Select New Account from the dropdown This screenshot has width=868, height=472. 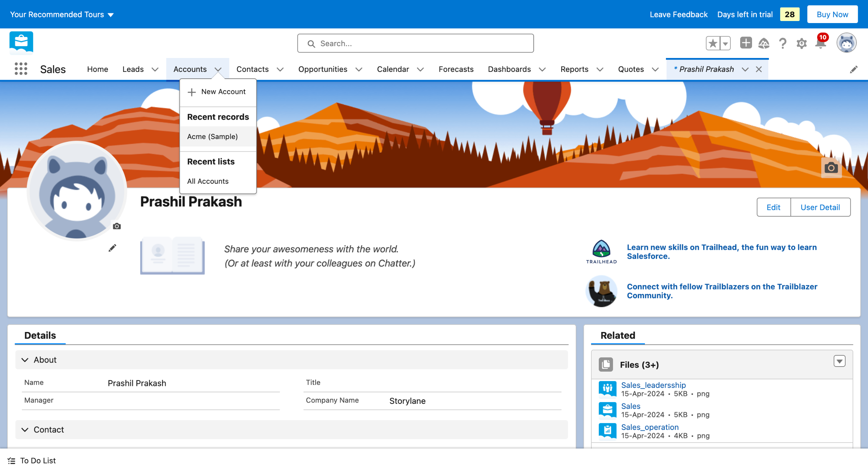point(218,92)
